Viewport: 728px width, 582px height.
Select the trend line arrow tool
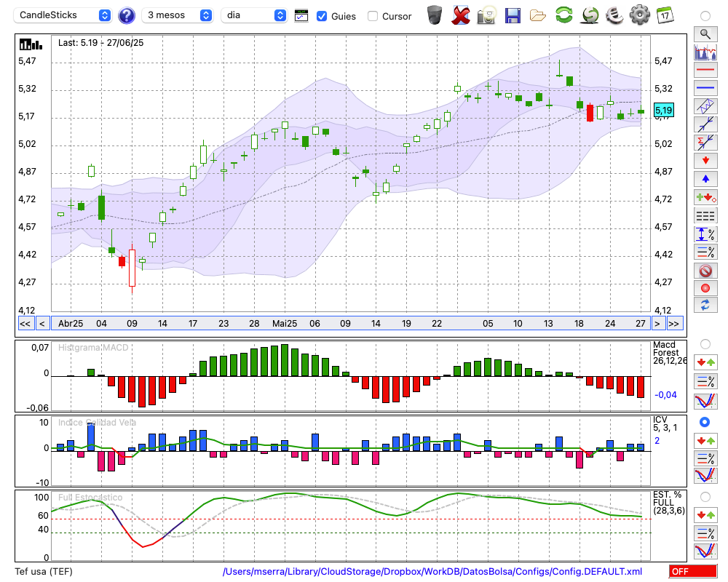click(x=705, y=124)
